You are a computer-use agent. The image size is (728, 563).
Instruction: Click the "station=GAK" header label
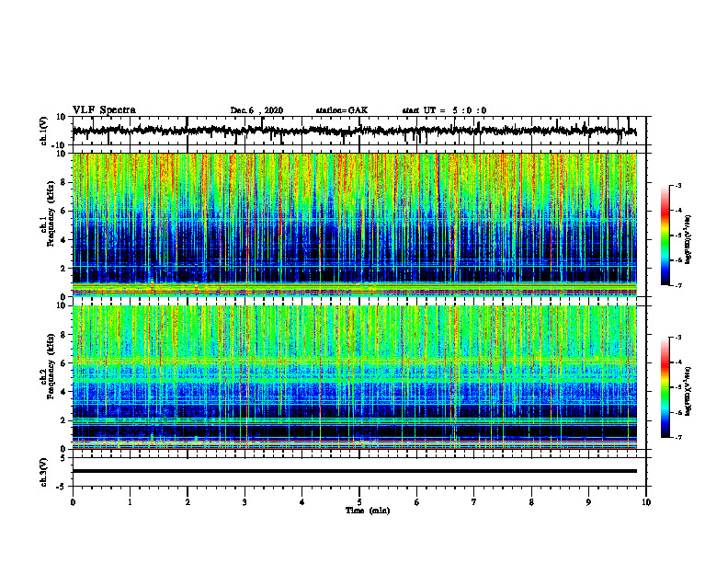tap(342, 110)
